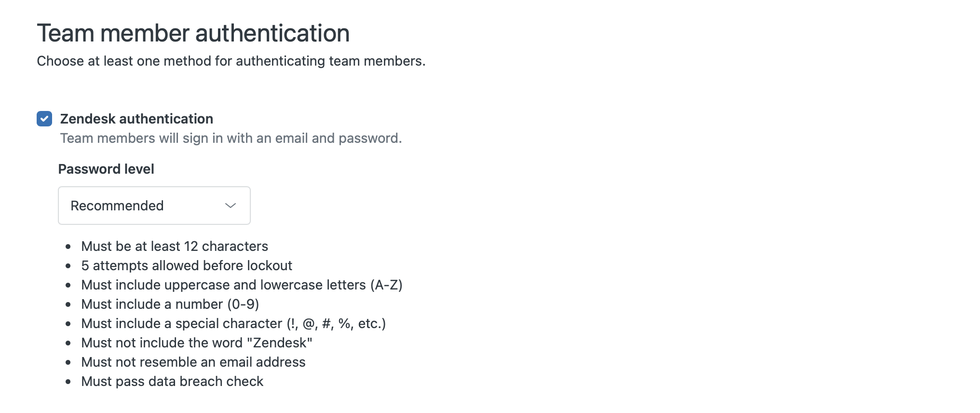This screenshot has height=413, width=980.
Task: Click 'Must be at least 12 characters' rule
Action: tap(175, 246)
